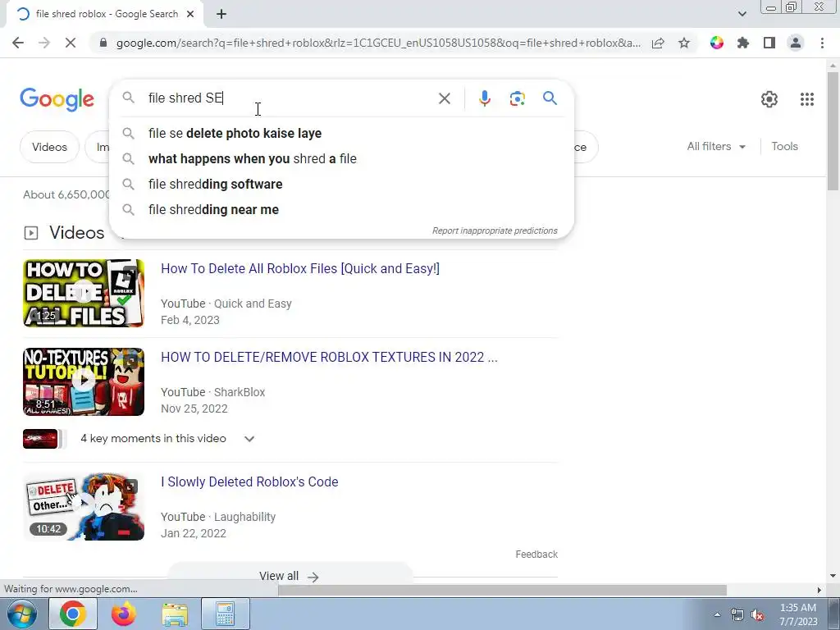
Task: Expand the All filters dropdown
Action: [x=716, y=146]
